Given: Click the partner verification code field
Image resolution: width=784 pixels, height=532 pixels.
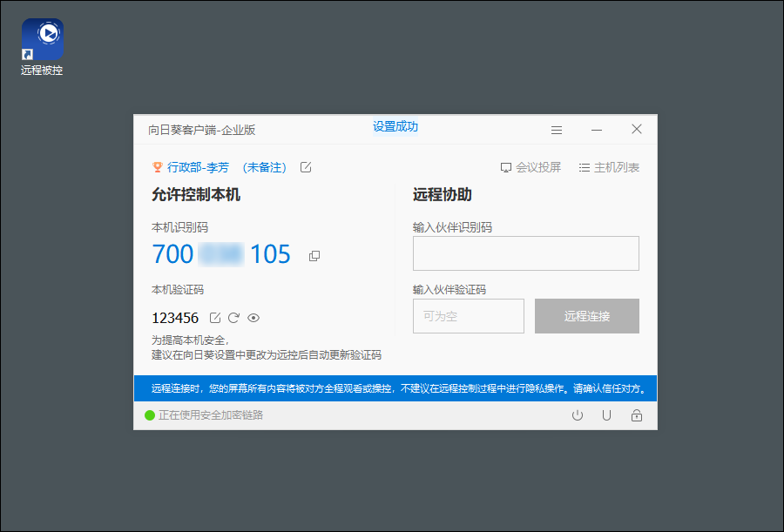Looking at the screenshot, I should tap(468, 316).
